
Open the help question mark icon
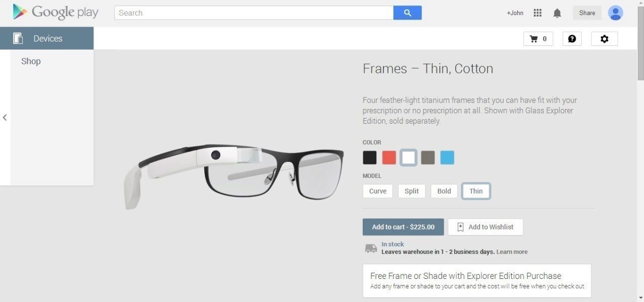(572, 39)
